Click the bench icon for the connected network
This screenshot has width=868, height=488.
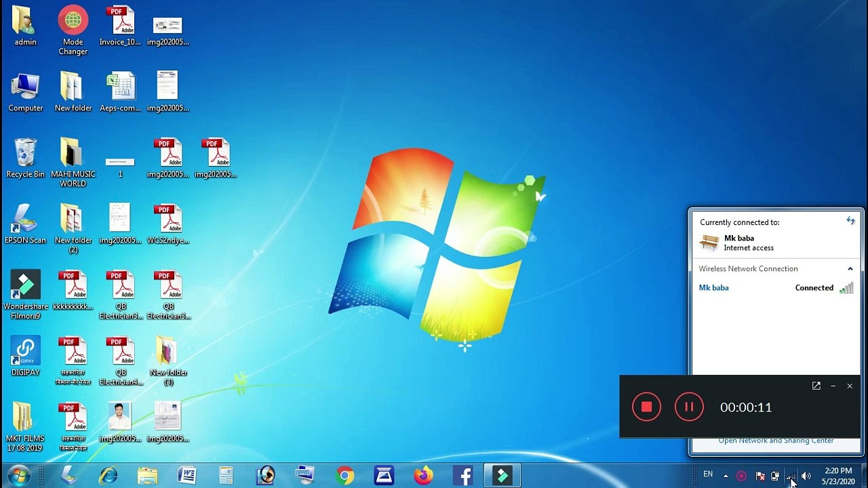[x=709, y=242]
